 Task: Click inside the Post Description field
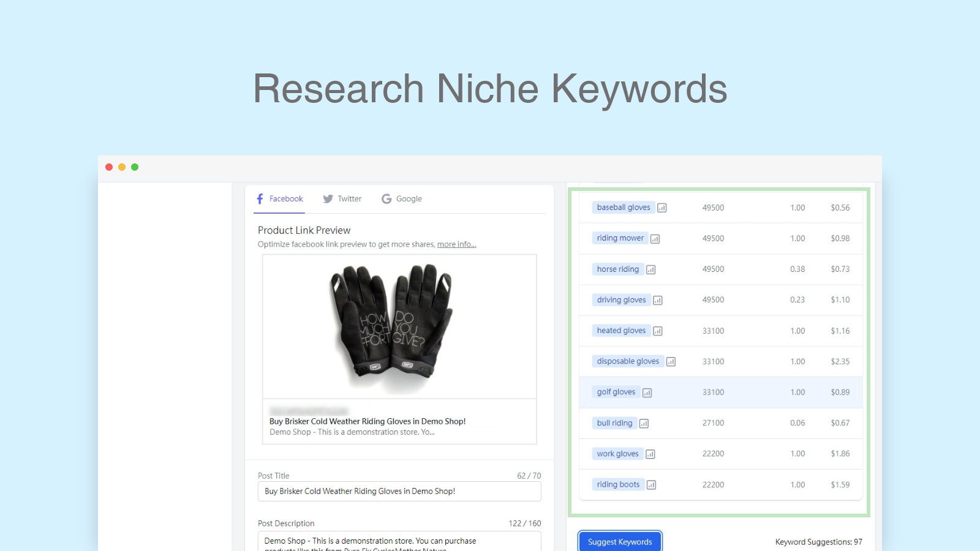[x=398, y=541]
